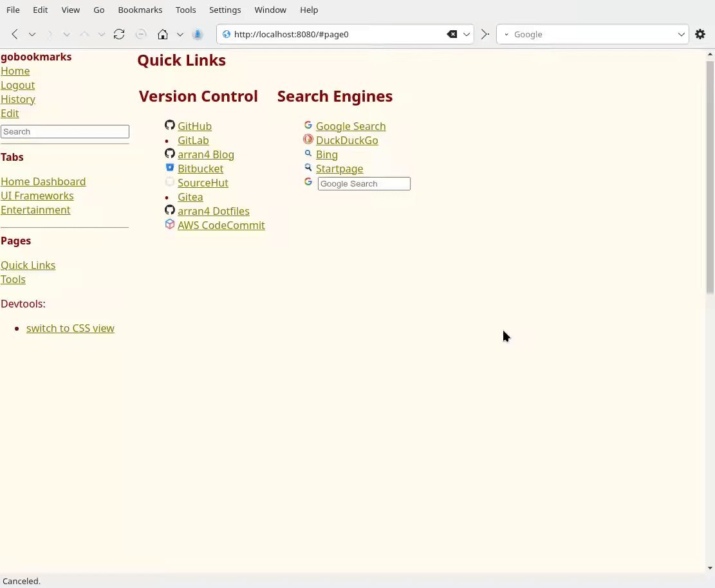Image resolution: width=715 pixels, height=588 pixels.
Task: Open the Go menu
Action: (x=99, y=10)
